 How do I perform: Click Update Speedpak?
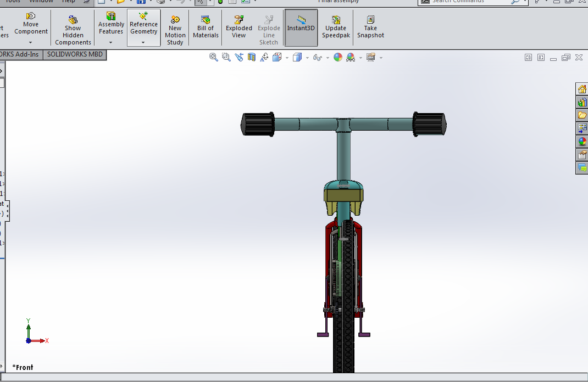(336, 26)
